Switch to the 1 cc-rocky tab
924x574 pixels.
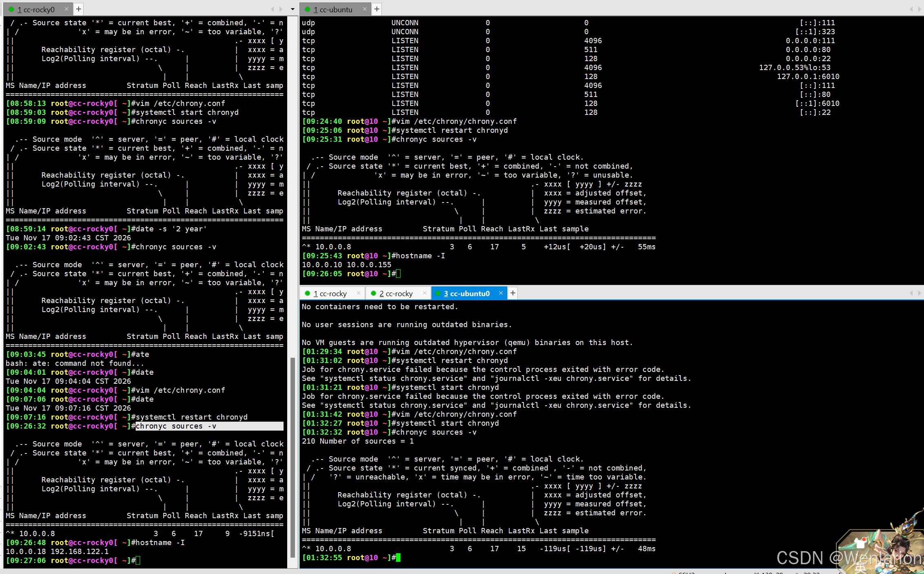(330, 293)
